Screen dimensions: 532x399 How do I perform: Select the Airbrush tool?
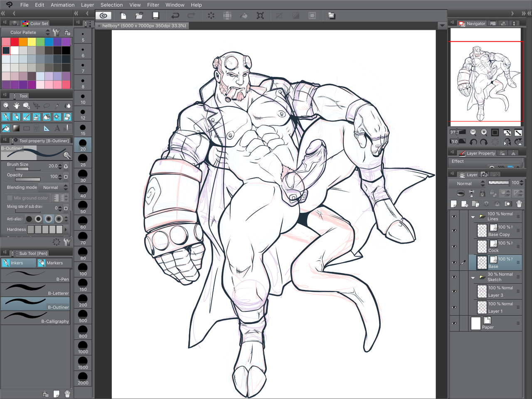37,117
